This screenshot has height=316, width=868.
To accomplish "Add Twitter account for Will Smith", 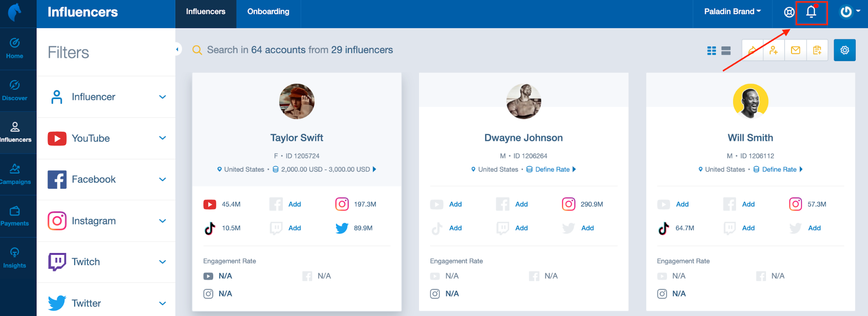I will 814,228.
